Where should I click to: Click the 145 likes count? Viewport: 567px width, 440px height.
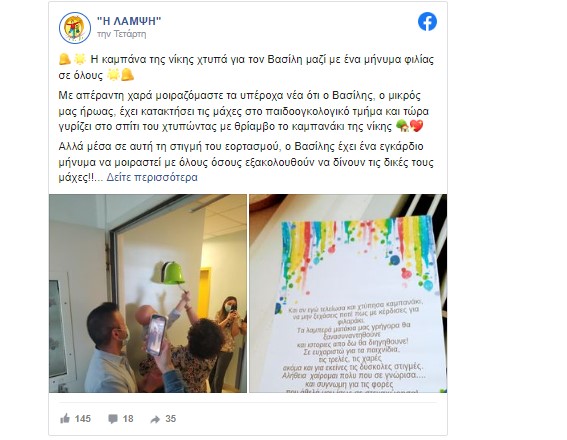[83, 419]
